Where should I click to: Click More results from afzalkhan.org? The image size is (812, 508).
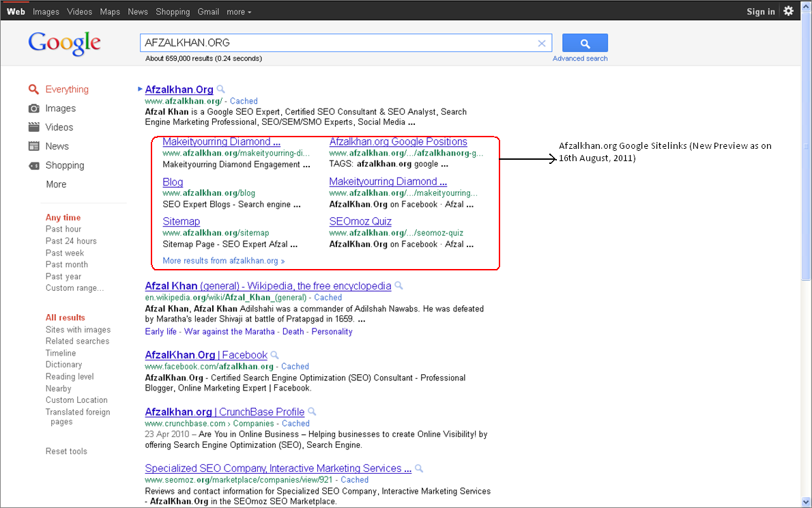pos(224,261)
